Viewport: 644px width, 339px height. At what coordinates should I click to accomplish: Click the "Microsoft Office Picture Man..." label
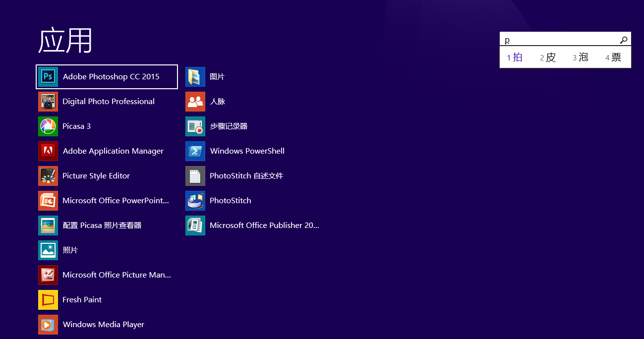click(x=117, y=275)
